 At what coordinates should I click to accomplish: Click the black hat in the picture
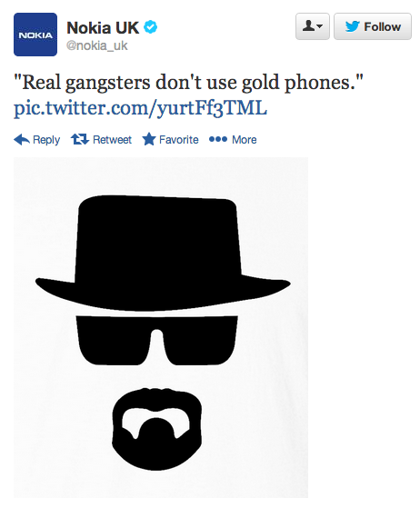pyautogui.click(x=163, y=253)
